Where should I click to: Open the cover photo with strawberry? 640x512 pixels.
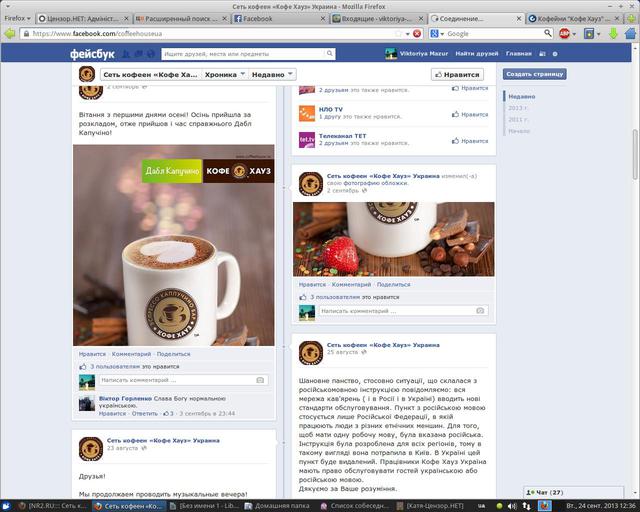pyautogui.click(x=393, y=239)
